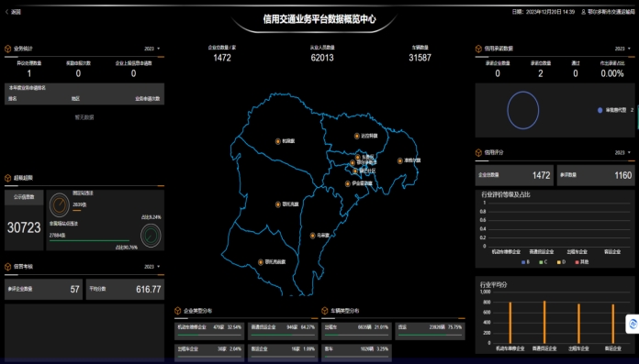The image size is (639, 364).
Task: Open the year dropdown in 信誉考核 panel
Action: pos(152,267)
